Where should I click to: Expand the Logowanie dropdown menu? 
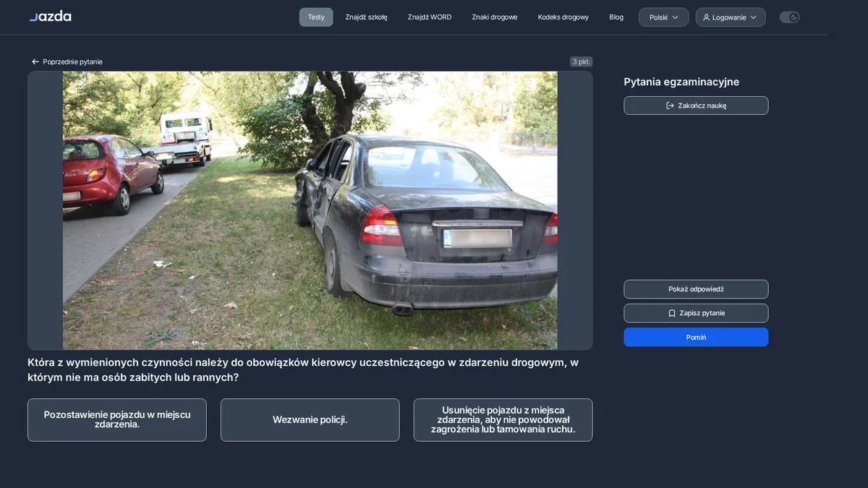pos(731,17)
